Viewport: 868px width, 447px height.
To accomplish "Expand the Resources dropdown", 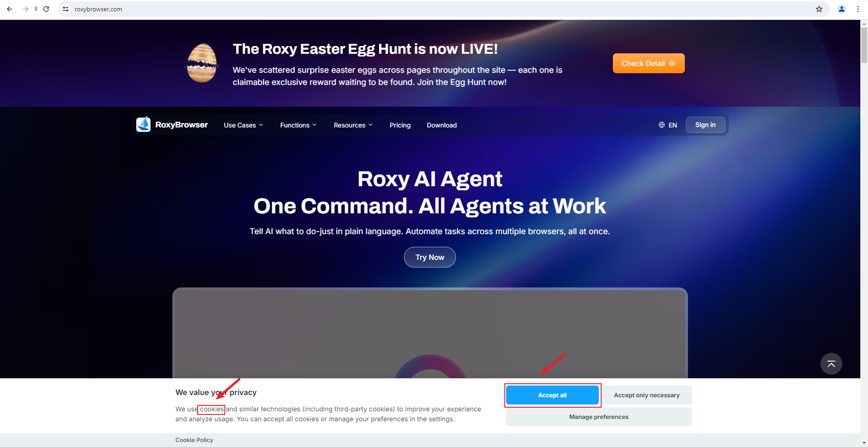I will (x=353, y=125).
